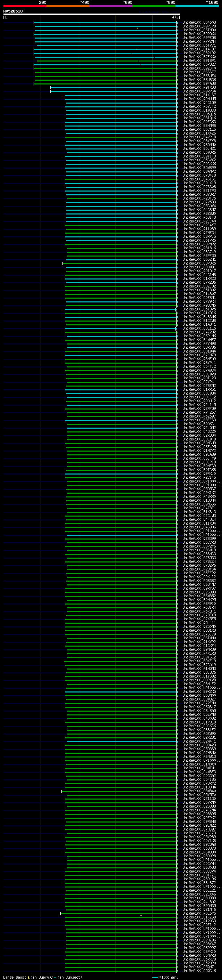Select hit label UniRef100_Q3AMP2
Image resolution: width=222 pixels, height=980 pixels.
pyautogui.click(x=199, y=172)
